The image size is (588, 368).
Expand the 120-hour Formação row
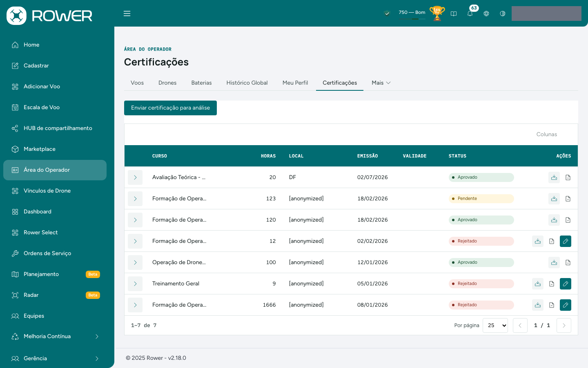point(135,220)
